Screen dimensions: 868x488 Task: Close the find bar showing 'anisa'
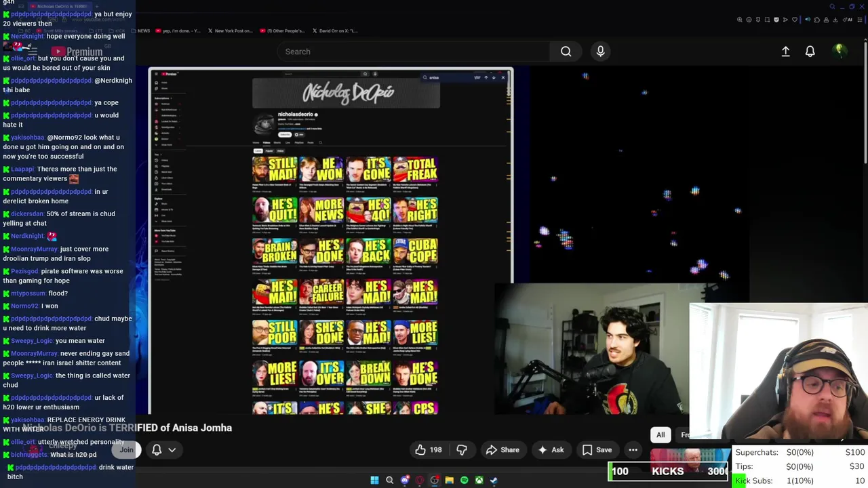tap(503, 77)
